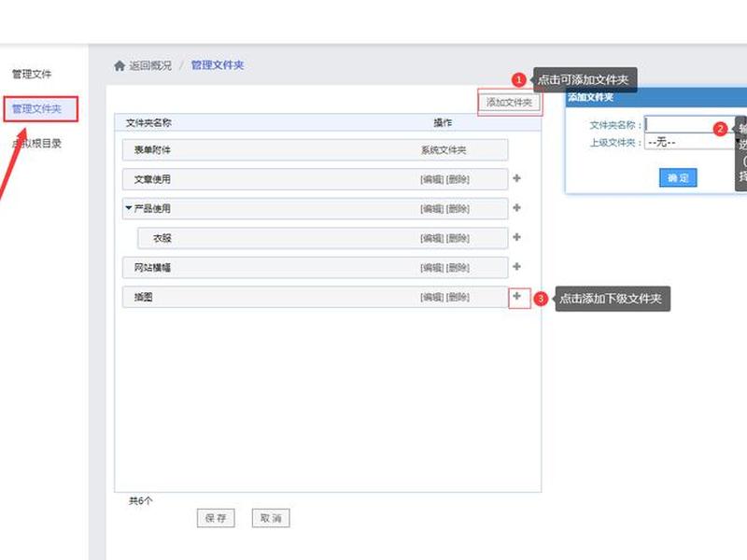Click the 管理文件夹 breadcrumb link
This screenshot has height=560, width=747.
pyautogui.click(x=218, y=65)
